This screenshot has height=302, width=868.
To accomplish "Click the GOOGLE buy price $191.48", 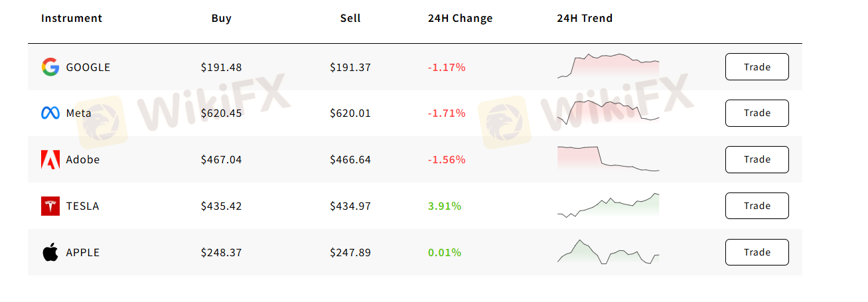I will tap(221, 67).
